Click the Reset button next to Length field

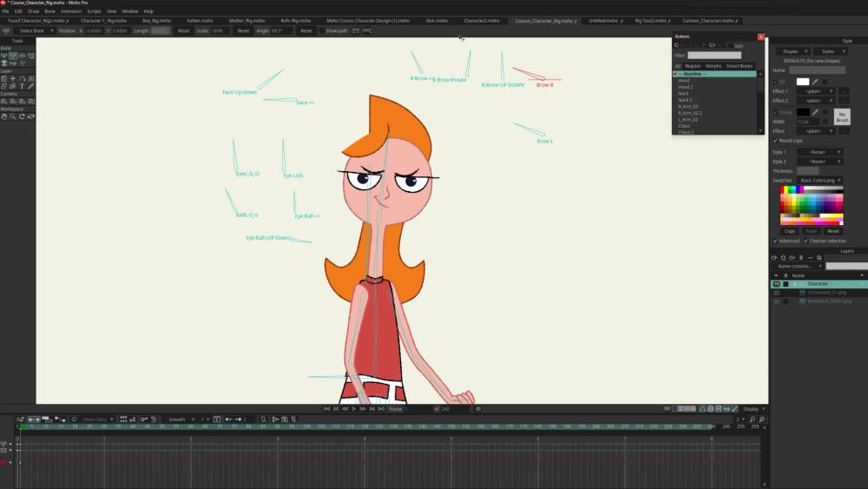pyautogui.click(x=183, y=30)
